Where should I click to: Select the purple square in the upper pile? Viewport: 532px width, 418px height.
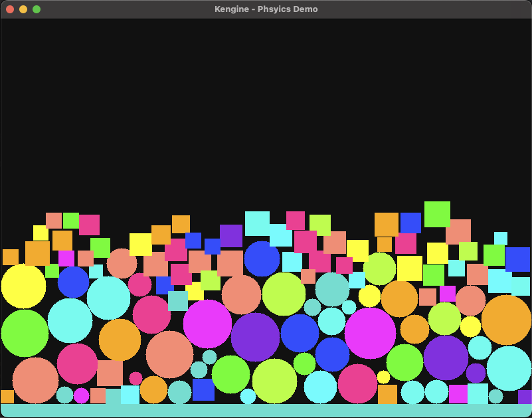click(231, 236)
